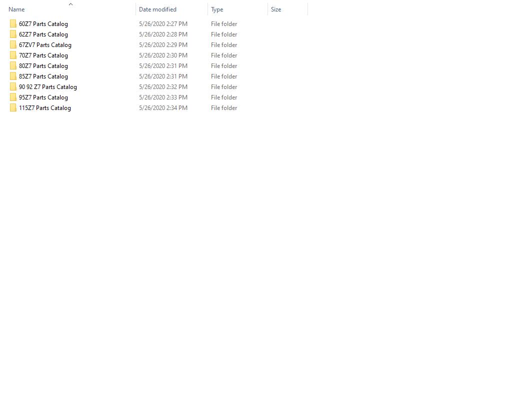Screen dimensions: 524x420
Task: Click the date 5/26/2020 2:34 PM
Action: point(163,107)
